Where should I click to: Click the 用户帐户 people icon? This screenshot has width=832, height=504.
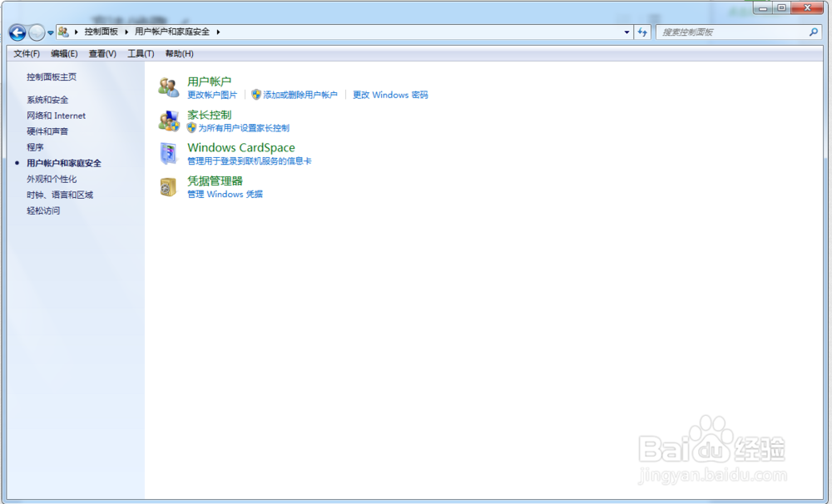tap(169, 87)
